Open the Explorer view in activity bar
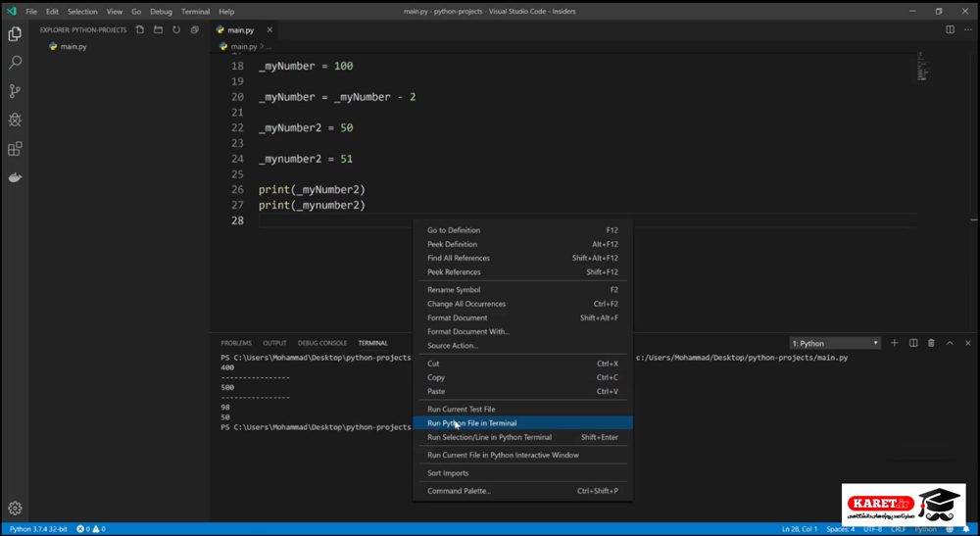980x536 pixels. tap(15, 33)
